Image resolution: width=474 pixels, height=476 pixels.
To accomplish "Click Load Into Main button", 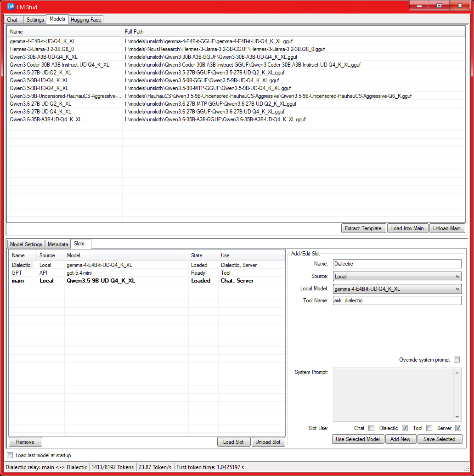I will pyautogui.click(x=407, y=228).
